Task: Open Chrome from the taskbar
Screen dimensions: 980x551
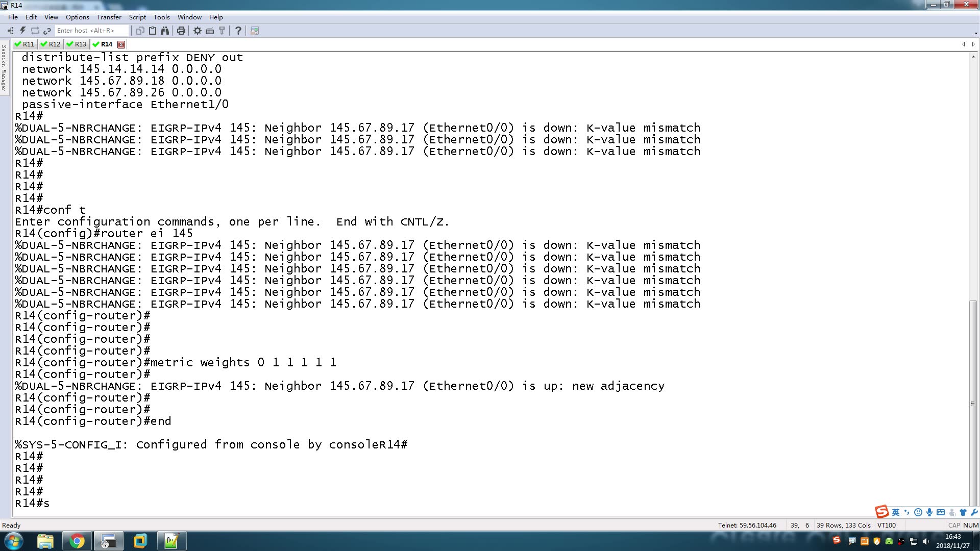Action: click(77, 541)
